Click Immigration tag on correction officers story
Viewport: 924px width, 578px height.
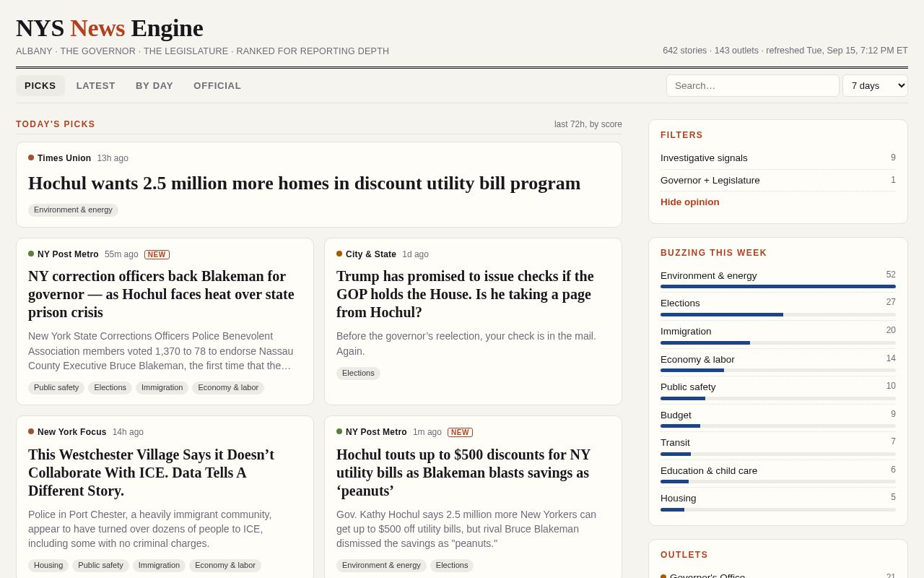pos(162,388)
